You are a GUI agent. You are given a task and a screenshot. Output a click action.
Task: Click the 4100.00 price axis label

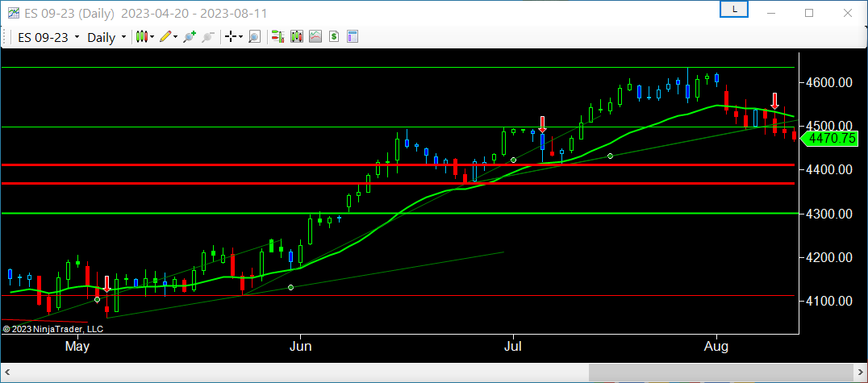tap(828, 301)
